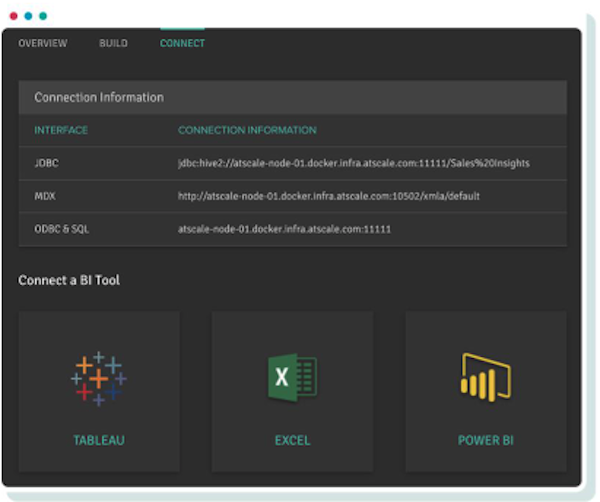Click the Tableau logo icon
This screenshot has height=502, width=600.
click(99, 378)
